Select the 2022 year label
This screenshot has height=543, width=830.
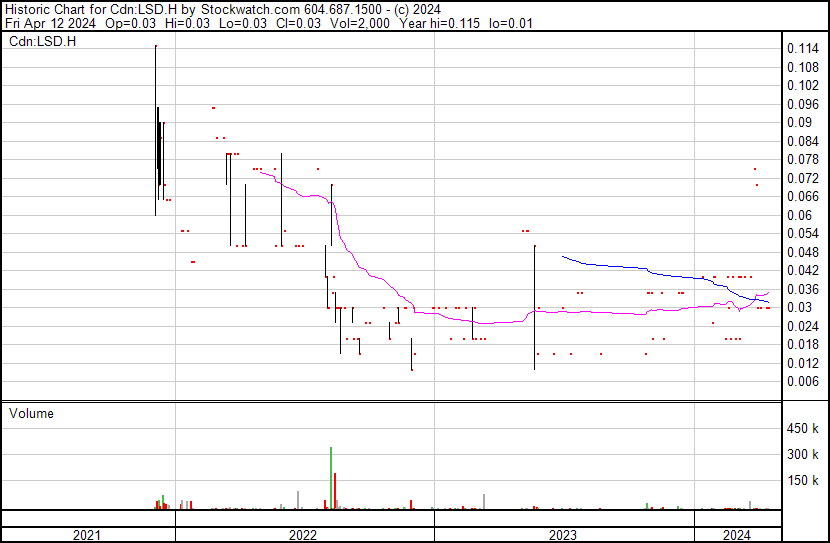pos(303,535)
